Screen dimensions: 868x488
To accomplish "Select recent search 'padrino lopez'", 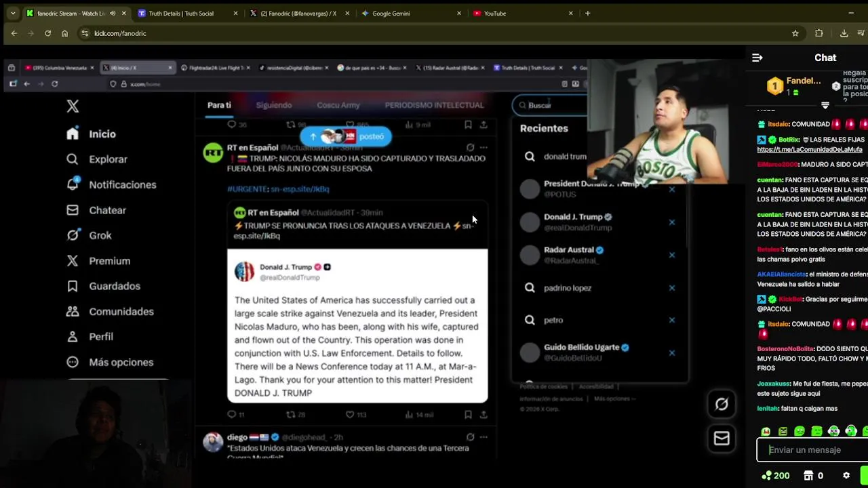I will (x=568, y=288).
